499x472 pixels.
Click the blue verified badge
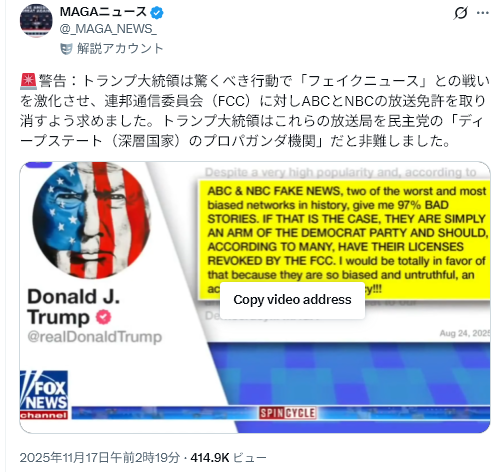click(157, 13)
